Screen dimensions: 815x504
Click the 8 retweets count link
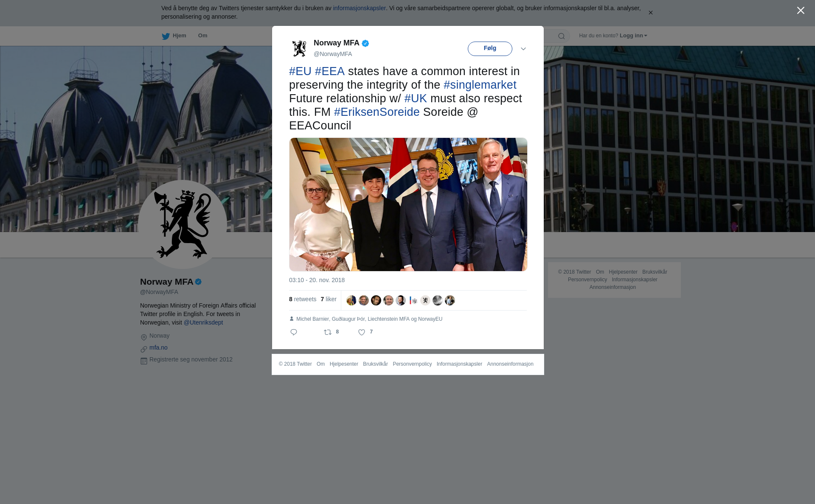point(303,299)
